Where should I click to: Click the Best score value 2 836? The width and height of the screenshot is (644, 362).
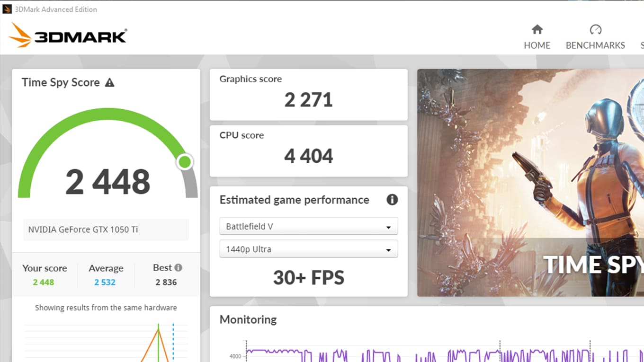[166, 283]
